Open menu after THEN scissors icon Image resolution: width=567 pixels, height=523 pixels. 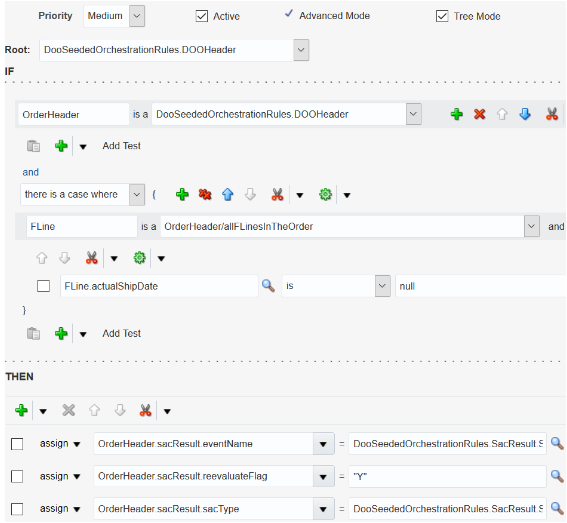[167, 411]
